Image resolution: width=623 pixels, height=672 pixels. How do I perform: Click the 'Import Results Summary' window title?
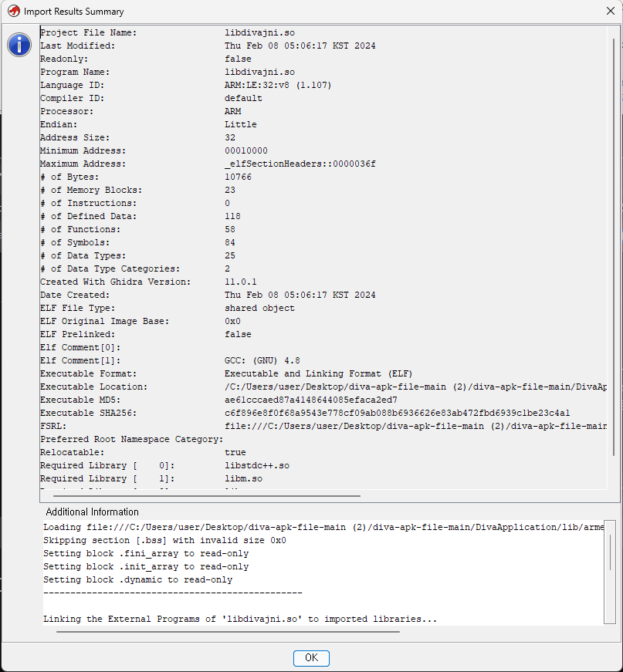click(74, 11)
